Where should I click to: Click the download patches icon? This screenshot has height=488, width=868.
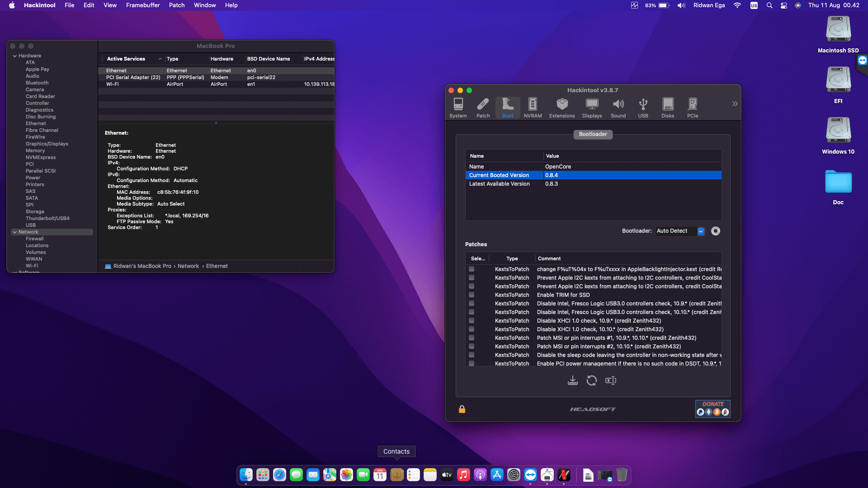pyautogui.click(x=572, y=380)
